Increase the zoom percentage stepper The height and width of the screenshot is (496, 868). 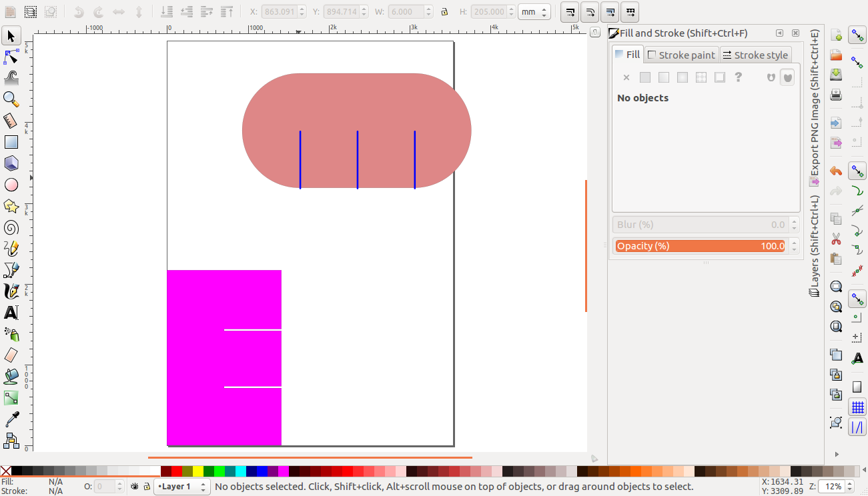[x=850, y=483]
